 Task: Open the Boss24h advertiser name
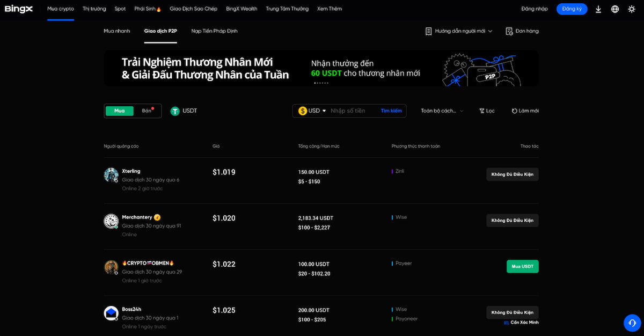(131, 310)
